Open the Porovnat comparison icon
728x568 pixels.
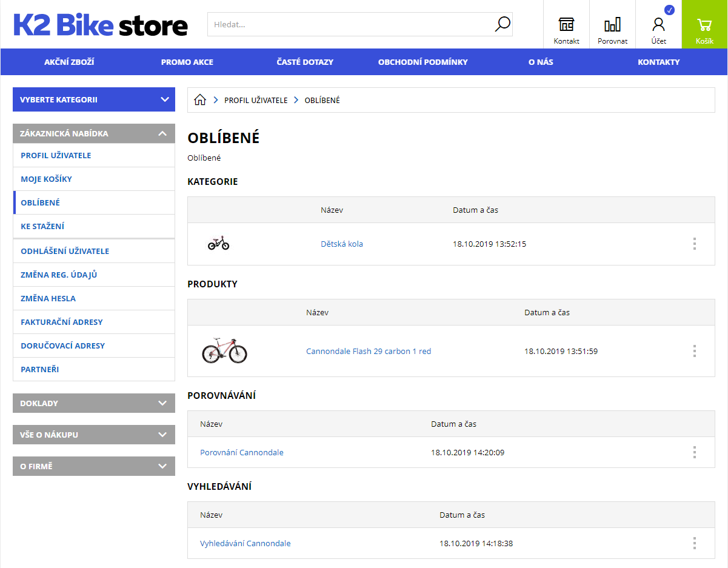click(x=612, y=25)
